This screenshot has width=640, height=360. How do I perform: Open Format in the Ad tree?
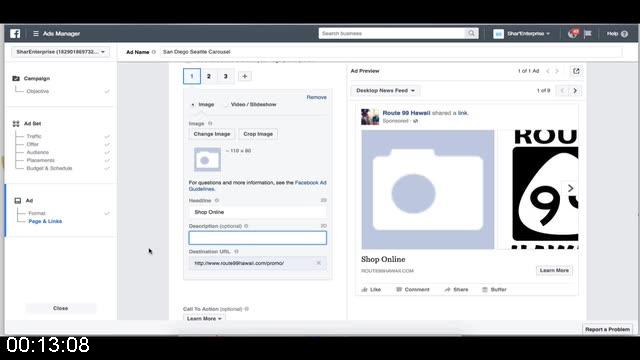pyautogui.click(x=37, y=213)
